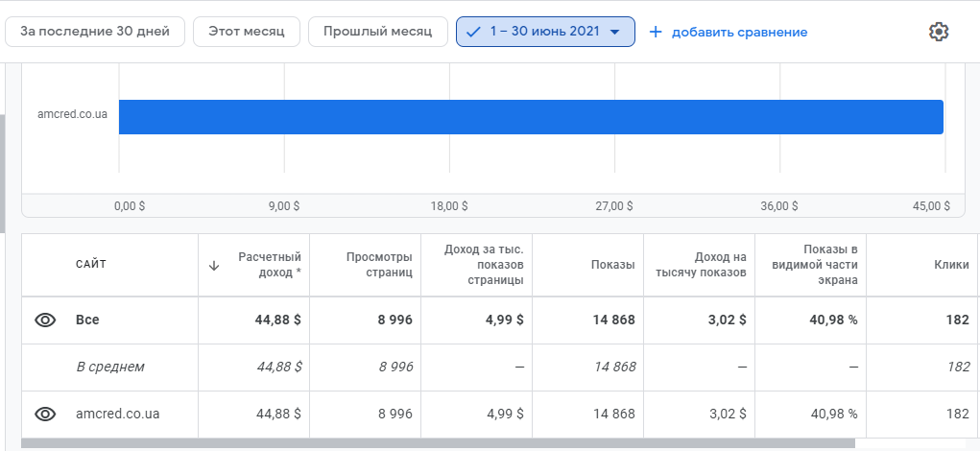Image resolution: width=980 pixels, height=451 pixels.
Task: Click 182 in the amcred.co.ua row
Action: [958, 414]
